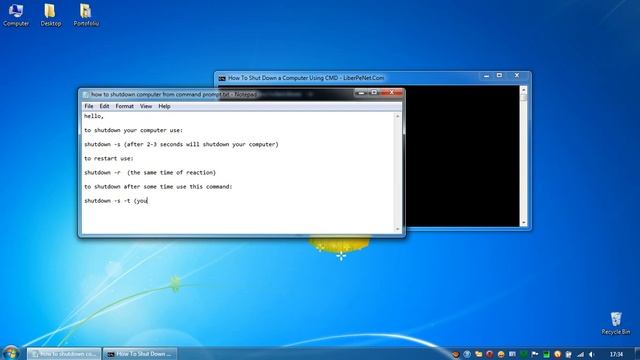Viewport: 640px width, 360px height.
Task: Open the Windows Start orb
Action: point(11,353)
